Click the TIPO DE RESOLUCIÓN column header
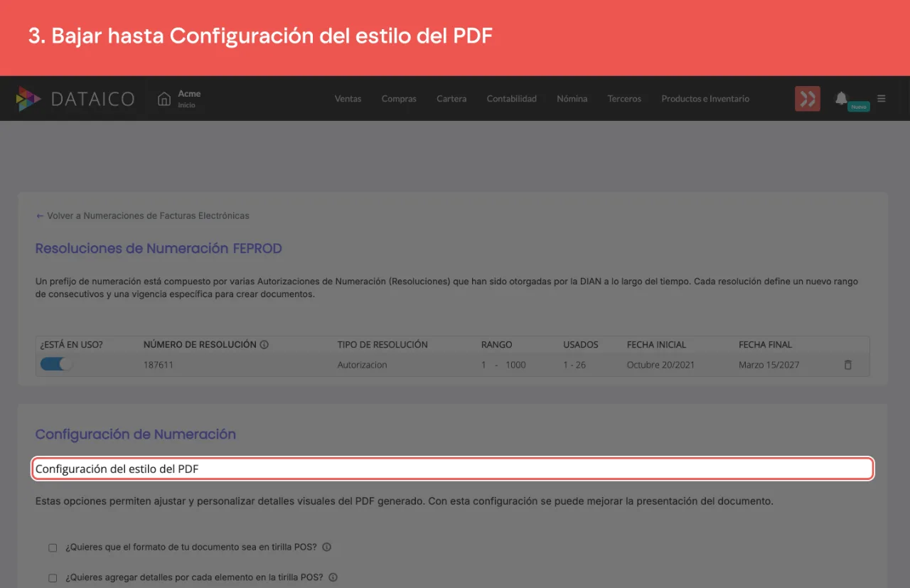 click(382, 345)
